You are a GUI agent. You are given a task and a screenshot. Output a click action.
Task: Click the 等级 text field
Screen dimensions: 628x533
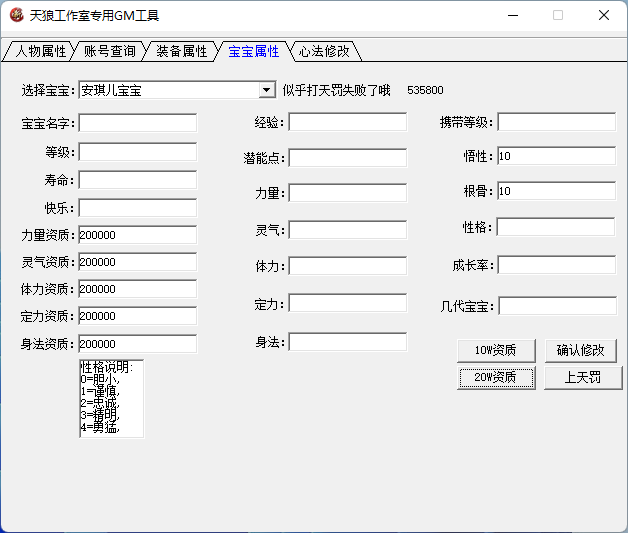138,152
